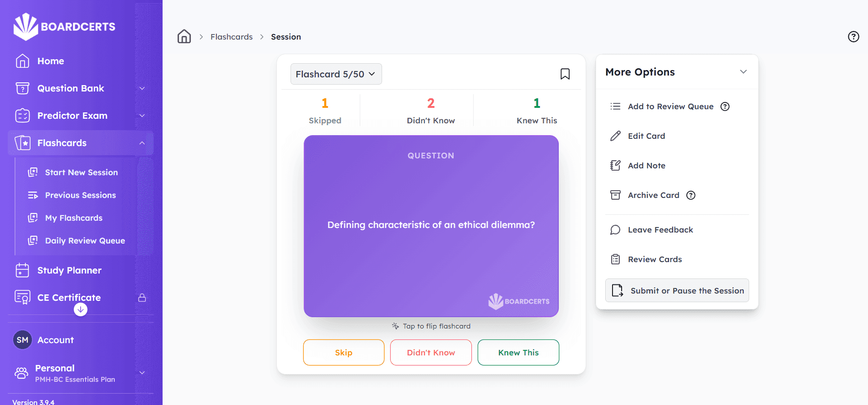Click the home icon in breadcrumb

coord(184,36)
